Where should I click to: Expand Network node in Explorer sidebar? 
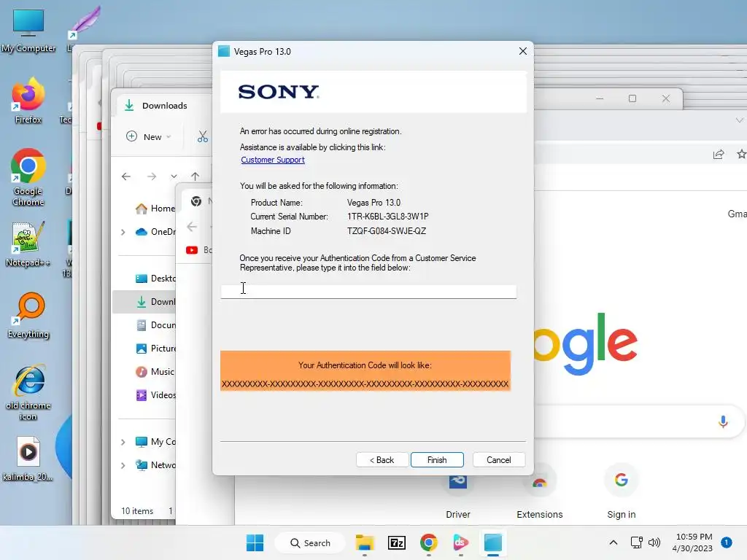tap(123, 465)
